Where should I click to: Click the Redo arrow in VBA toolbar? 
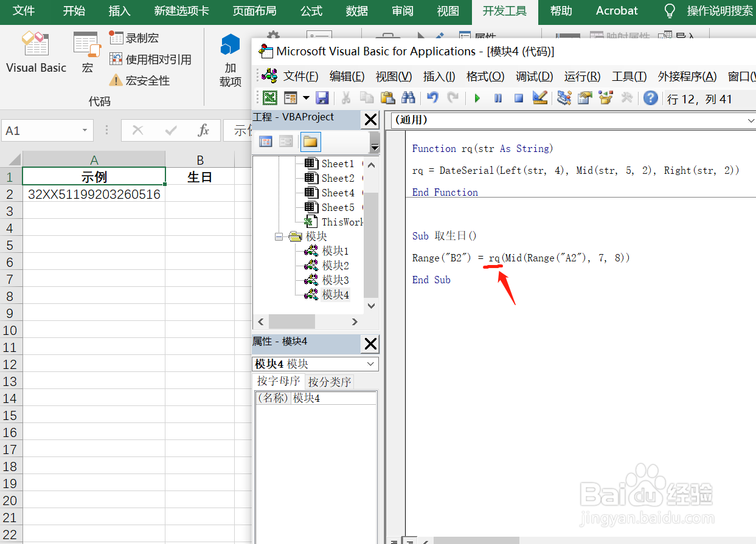[x=453, y=98]
